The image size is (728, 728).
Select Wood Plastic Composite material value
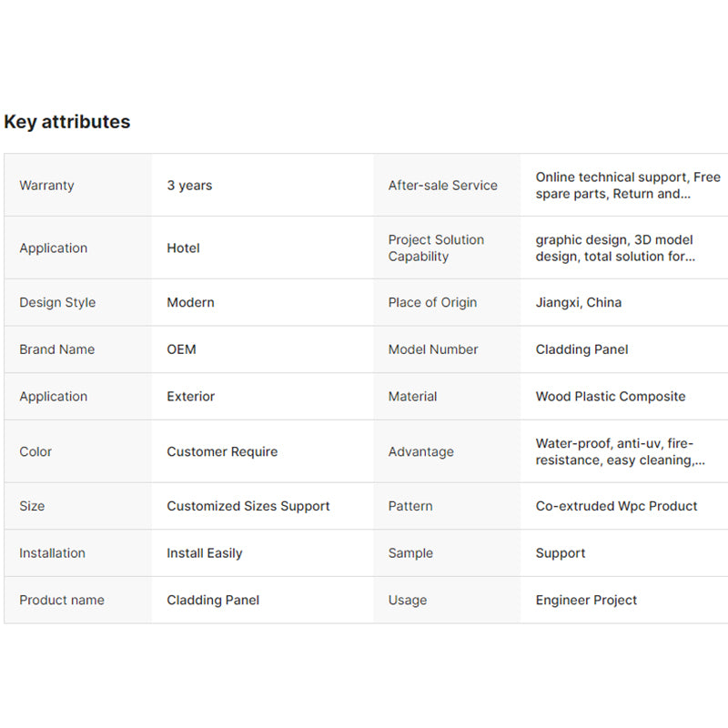click(x=611, y=397)
